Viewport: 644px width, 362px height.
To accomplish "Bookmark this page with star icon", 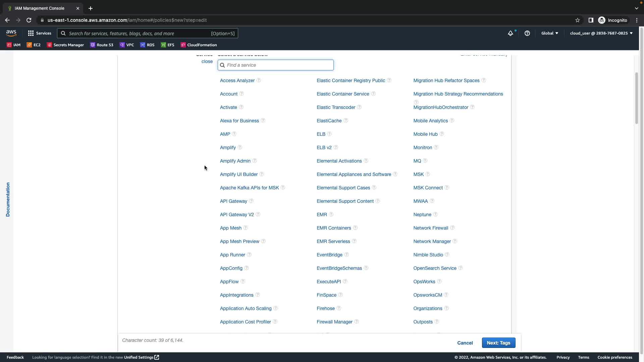I will [x=577, y=20].
